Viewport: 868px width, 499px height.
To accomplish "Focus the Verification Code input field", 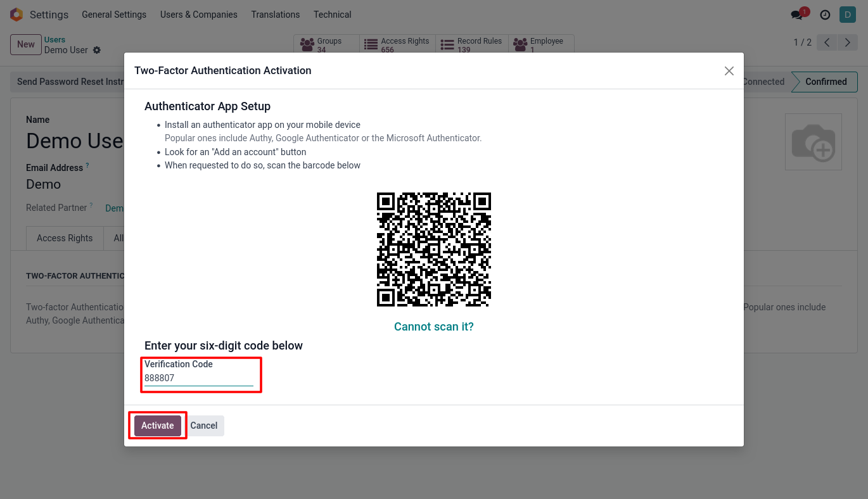I will (199, 378).
